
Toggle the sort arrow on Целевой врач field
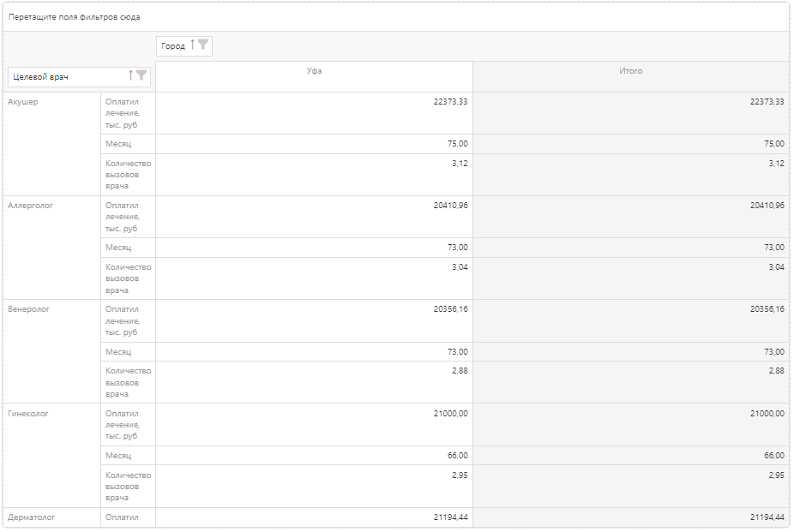131,76
